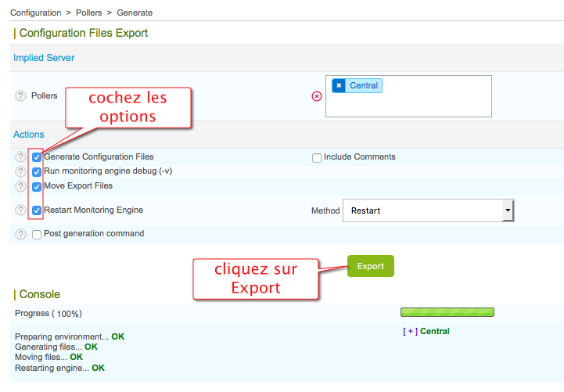Screen dimensions: 564x392
Task: Enable Post generation command checkbox
Action: [37, 235]
